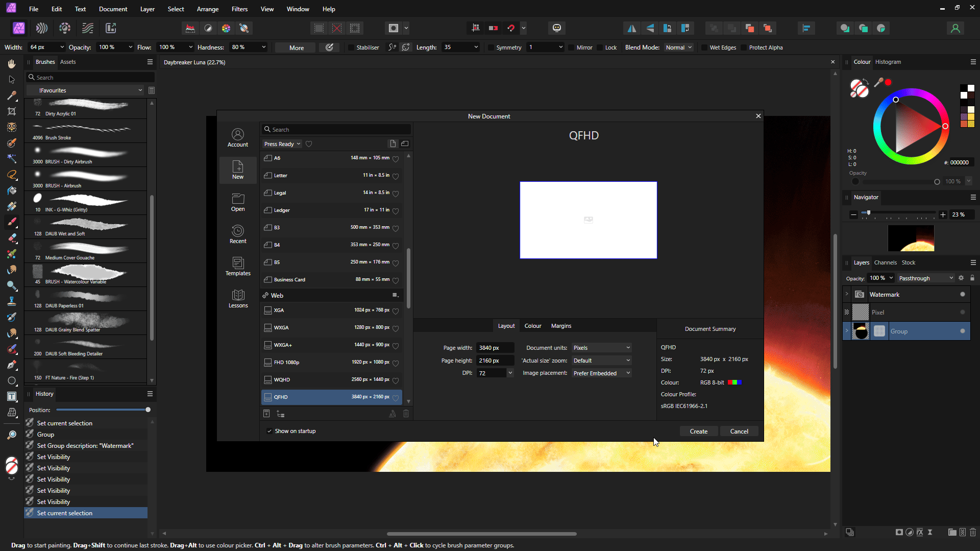Switch to the Margins tab
Viewport: 980px width, 551px height.
click(x=561, y=325)
